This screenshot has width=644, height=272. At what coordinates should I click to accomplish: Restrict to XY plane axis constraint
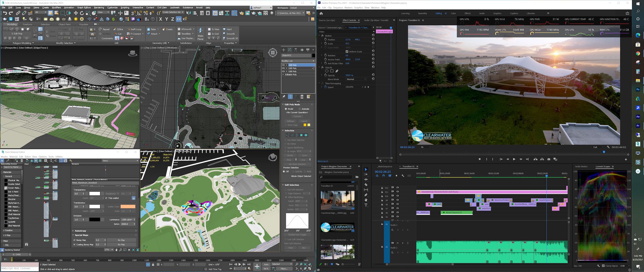click(179, 19)
